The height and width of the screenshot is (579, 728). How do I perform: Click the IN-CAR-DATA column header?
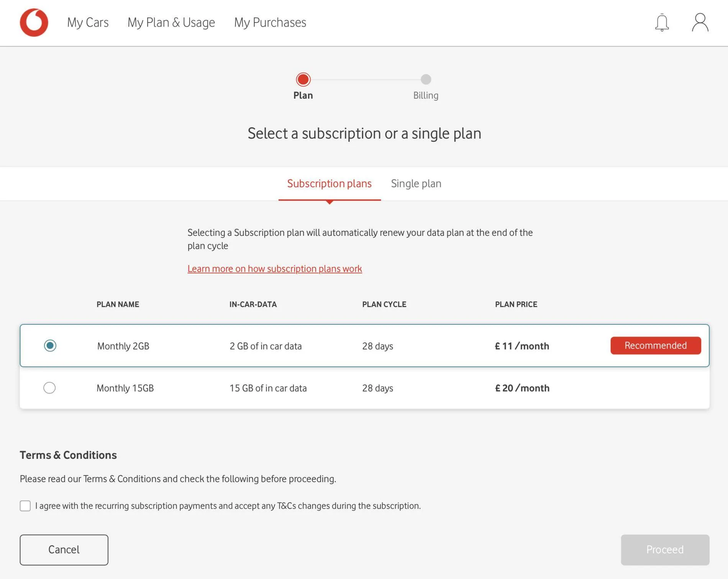[253, 304]
